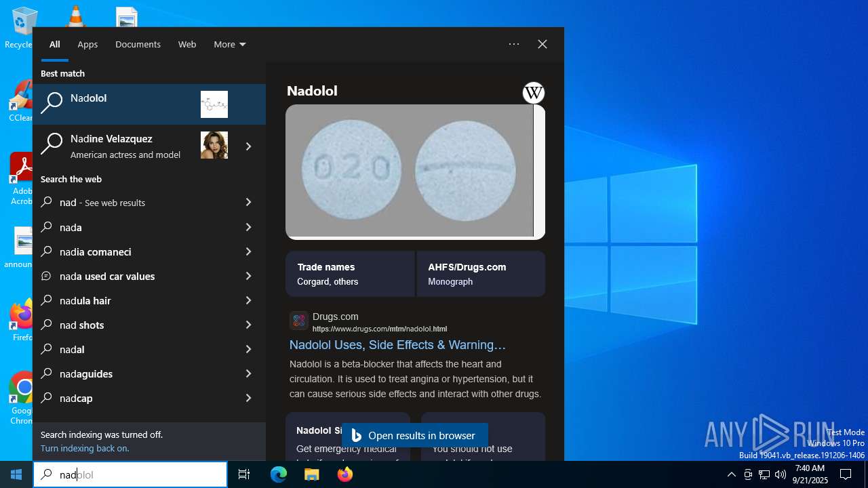Select the Nadine Velazquez result
The height and width of the screenshot is (488, 868).
132,145
